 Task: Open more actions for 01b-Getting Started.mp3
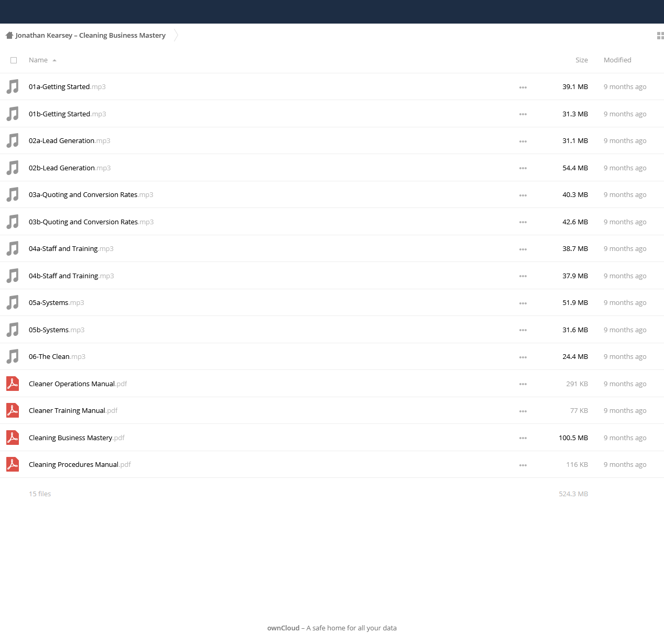click(x=523, y=114)
